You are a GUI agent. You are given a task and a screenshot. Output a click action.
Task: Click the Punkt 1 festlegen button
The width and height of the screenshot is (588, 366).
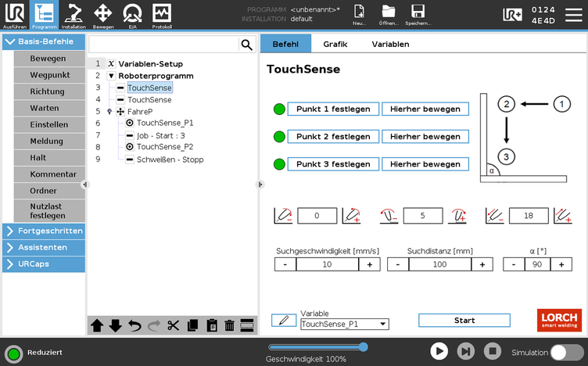(x=333, y=109)
